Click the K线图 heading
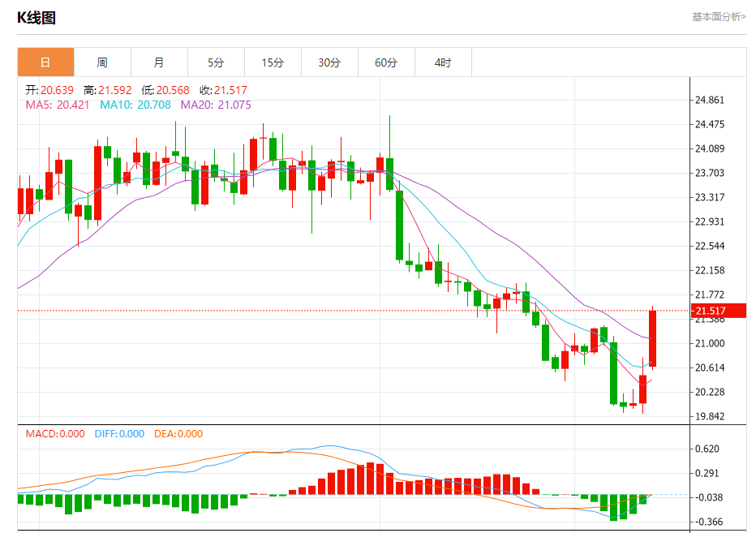756x533 pixels. point(37,18)
